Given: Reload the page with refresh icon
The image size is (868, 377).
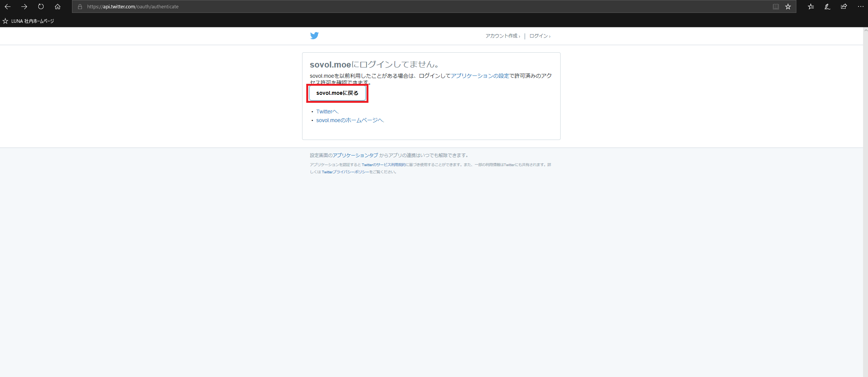Looking at the screenshot, I should point(41,6).
